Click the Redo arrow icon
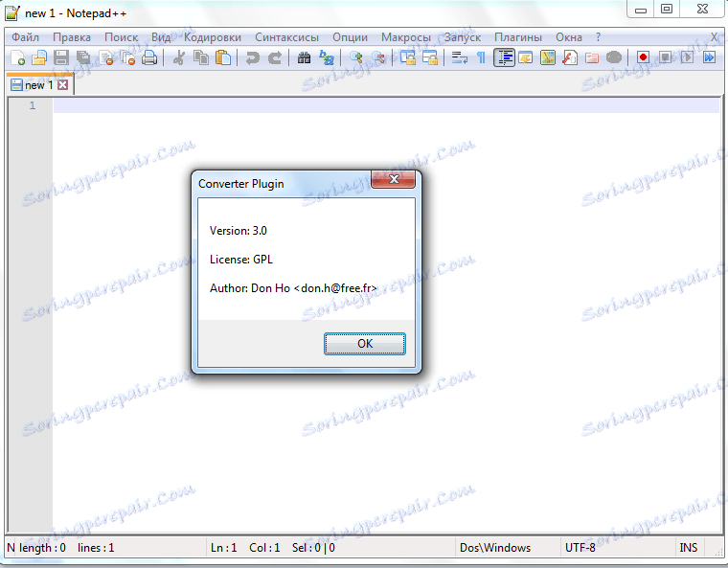Viewport: 728px width, 568px height. (x=275, y=58)
